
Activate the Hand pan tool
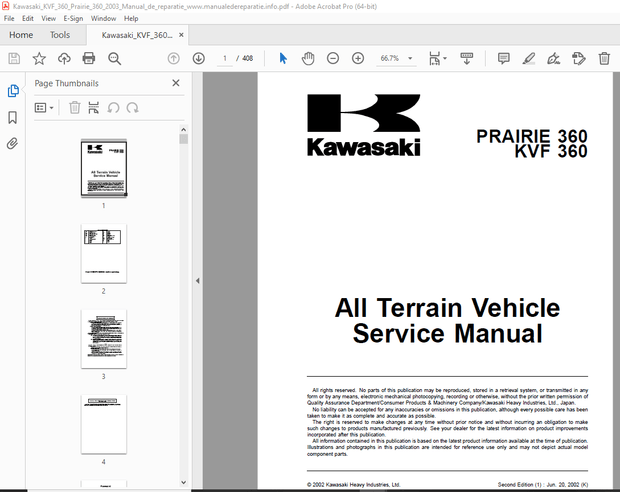point(308,59)
